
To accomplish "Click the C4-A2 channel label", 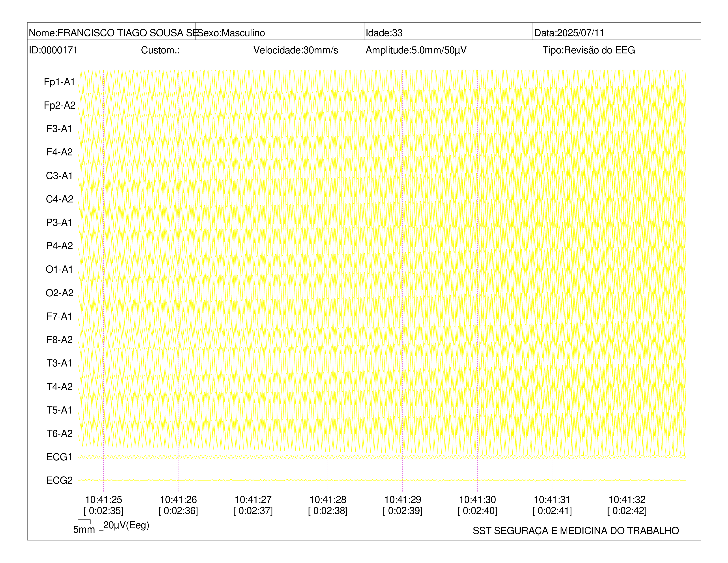I will pos(60,199).
